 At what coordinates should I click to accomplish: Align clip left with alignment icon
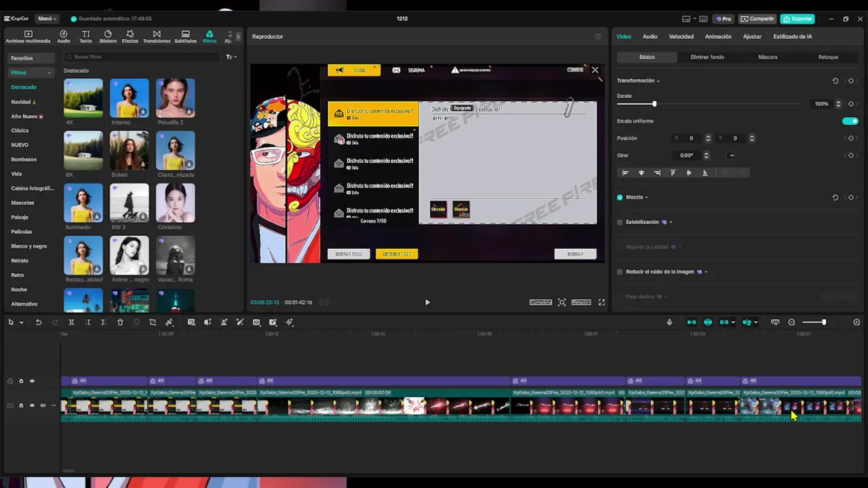tap(625, 173)
